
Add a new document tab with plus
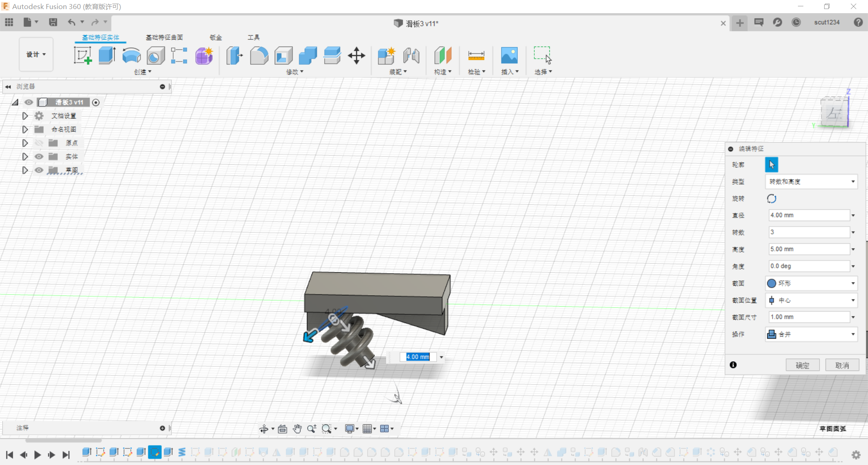(740, 23)
